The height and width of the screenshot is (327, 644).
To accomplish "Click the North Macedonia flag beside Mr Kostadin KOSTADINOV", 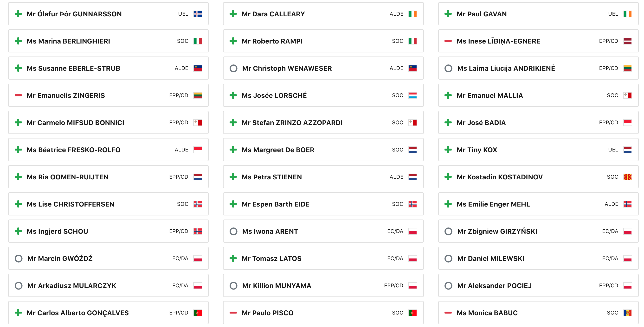I will pyautogui.click(x=627, y=177).
